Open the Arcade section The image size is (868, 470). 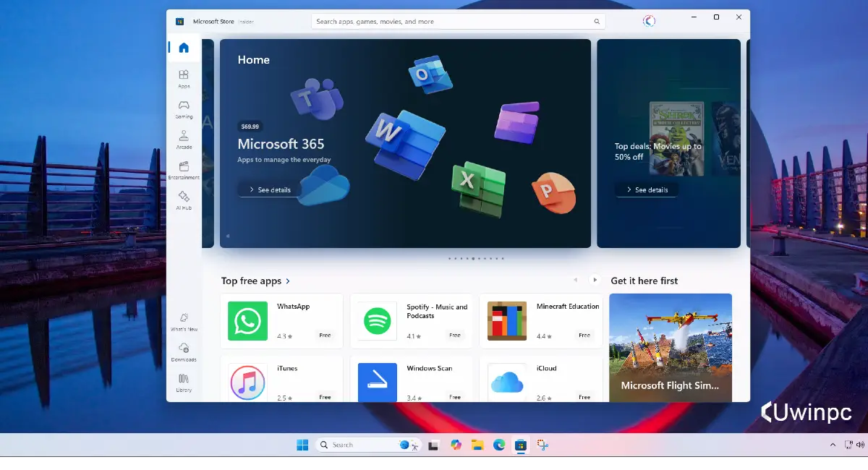[x=184, y=140]
